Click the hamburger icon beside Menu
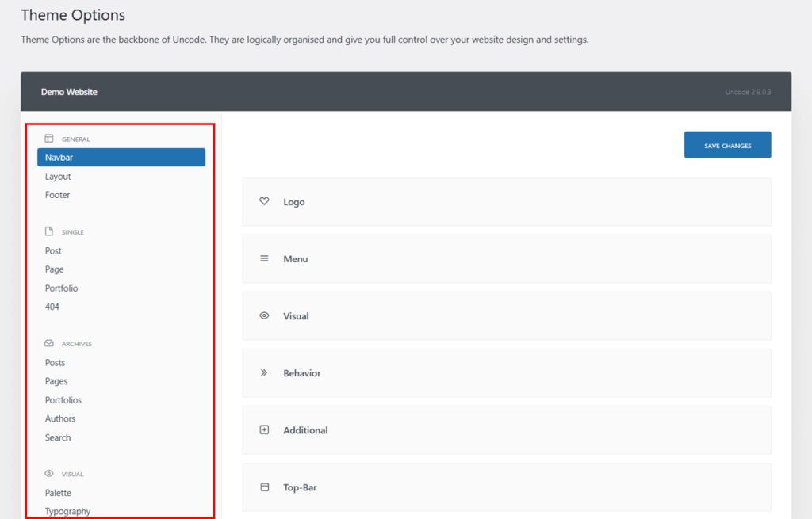Screen dimensions: 812x519 coord(264,258)
